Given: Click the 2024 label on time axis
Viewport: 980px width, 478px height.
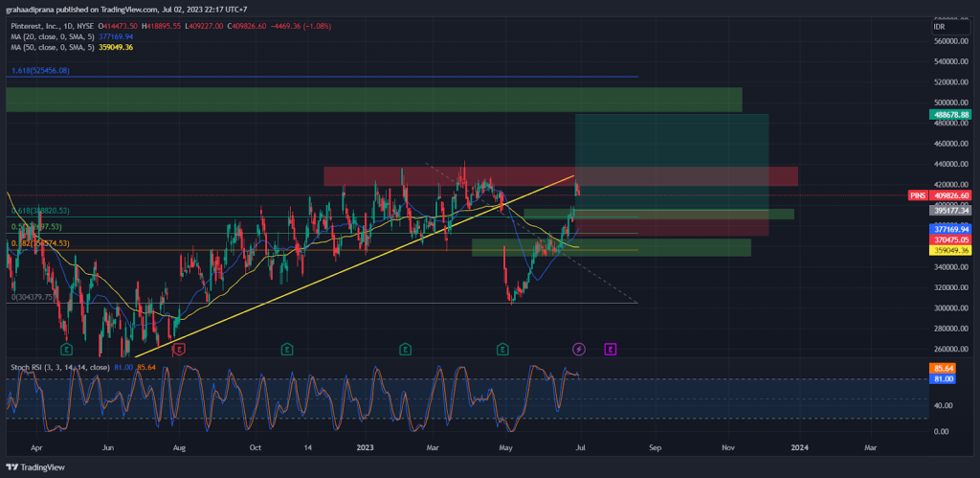Looking at the screenshot, I should tap(799, 448).
